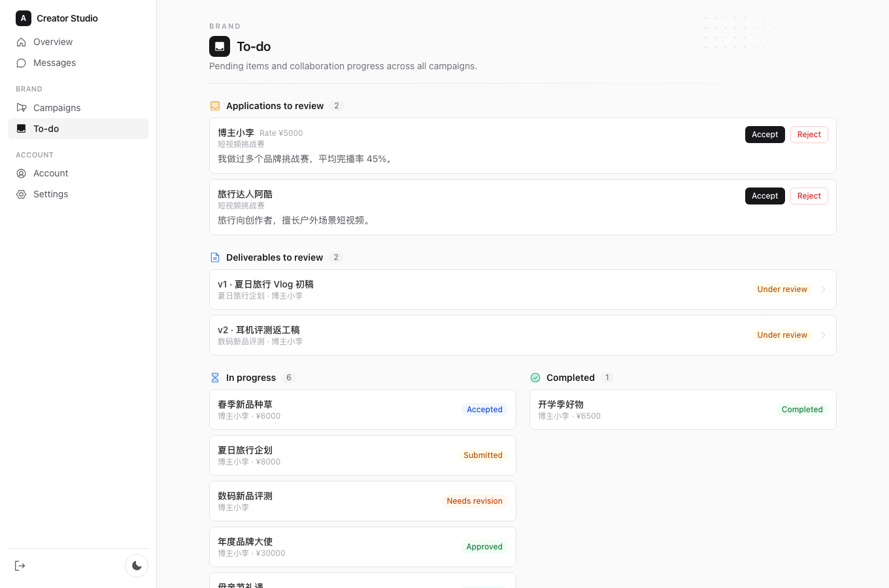889x588 pixels.
Task: Open Settings page in sidebar
Action: [78, 194]
